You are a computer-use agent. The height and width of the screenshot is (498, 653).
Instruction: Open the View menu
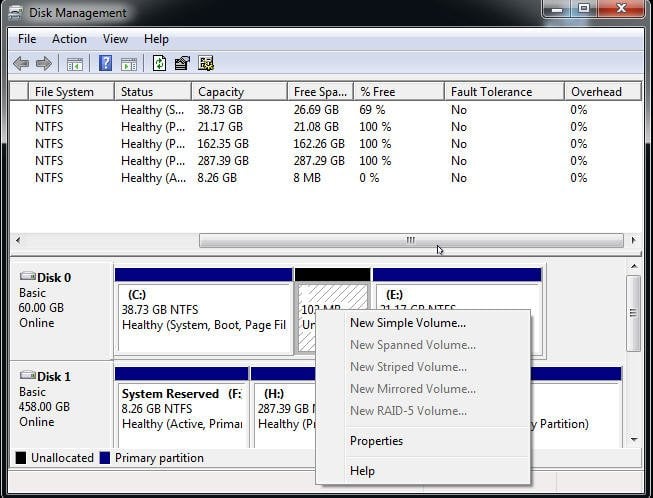[115, 39]
